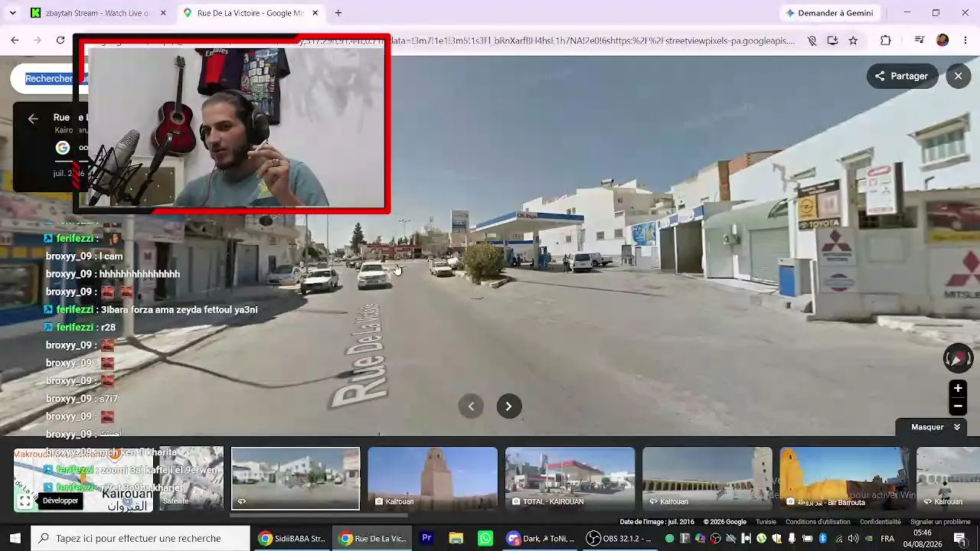Expand the mini map with Développer icon
The height and width of the screenshot is (551, 980).
pyautogui.click(x=24, y=501)
